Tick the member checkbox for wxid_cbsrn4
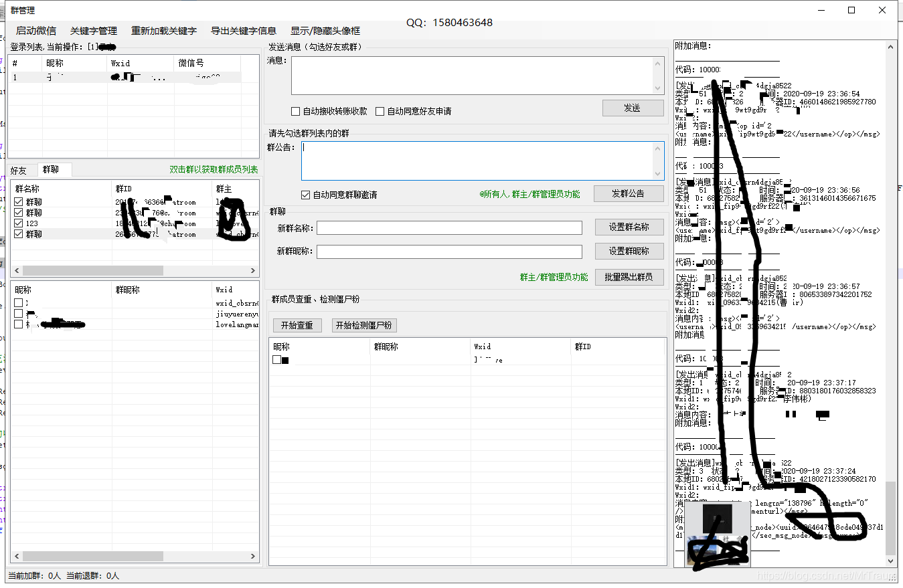Screen dimensions: 903x588 point(18,303)
